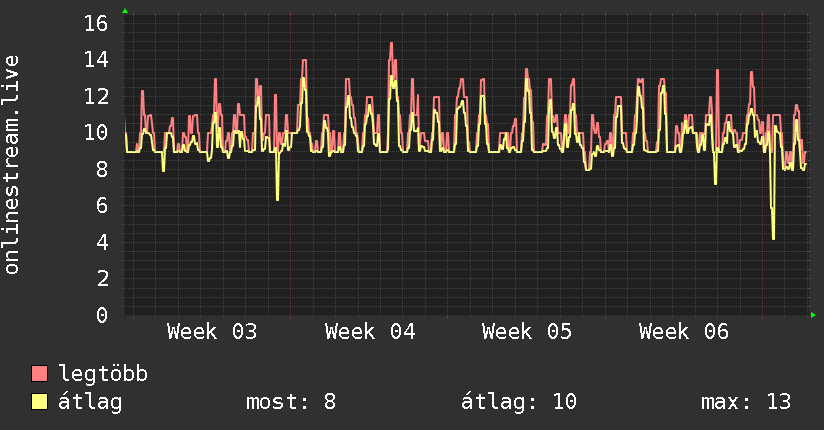Screen dimensions: 824x430
Task: Click the Week 05 axis label
Action: click(x=527, y=332)
